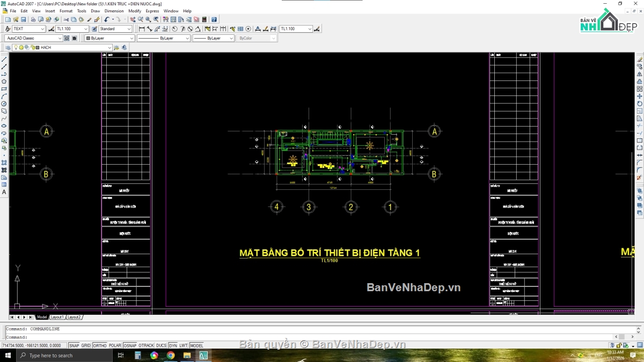Select the Spline draw tool
This screenshot has width=644, height=362.
4,119
